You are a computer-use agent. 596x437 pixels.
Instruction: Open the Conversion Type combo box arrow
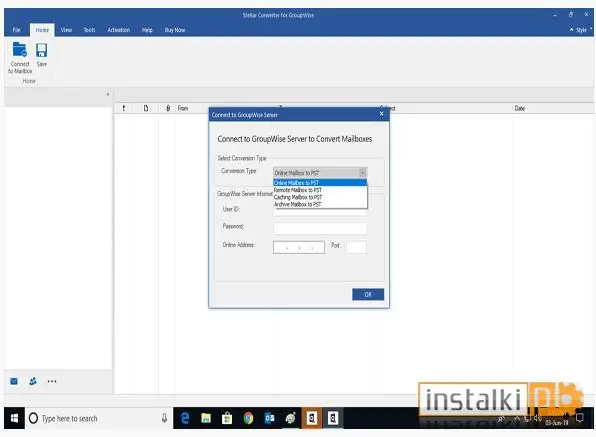click(362, 173)
